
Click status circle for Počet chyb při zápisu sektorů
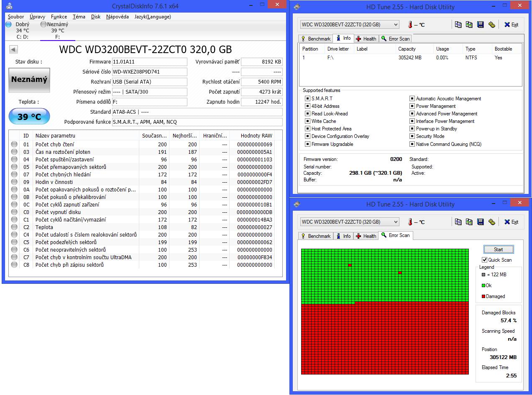pos(14,265)
